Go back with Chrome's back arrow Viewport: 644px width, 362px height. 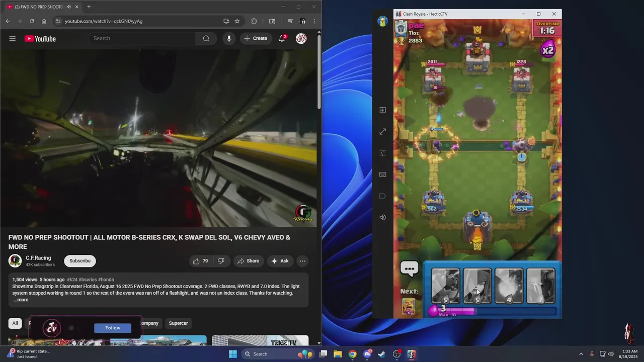point(8,21)
